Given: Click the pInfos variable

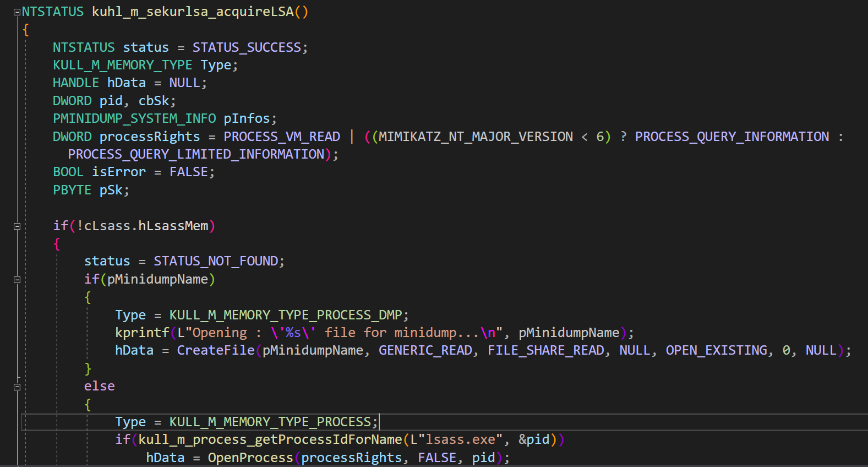Looking at the screenshot, I should (247, 118).
